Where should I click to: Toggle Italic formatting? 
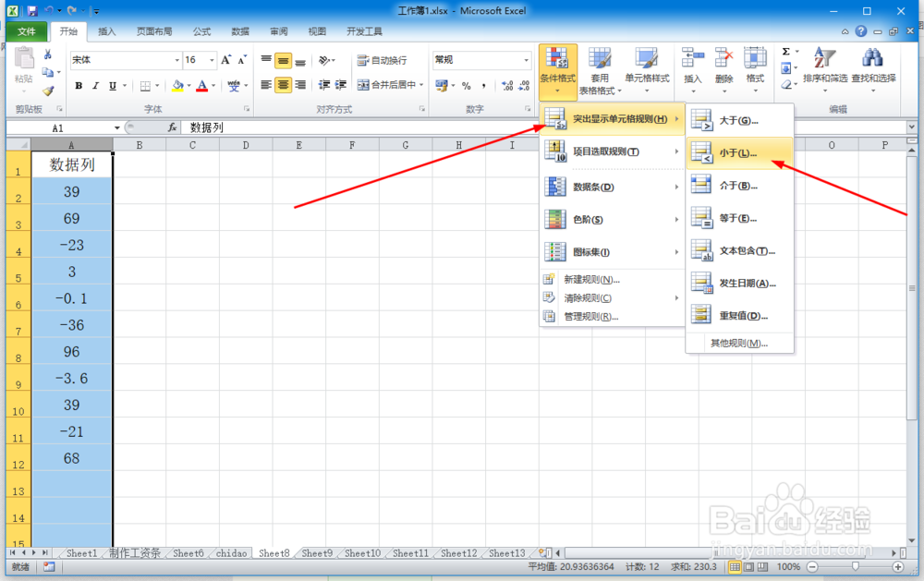95,85
